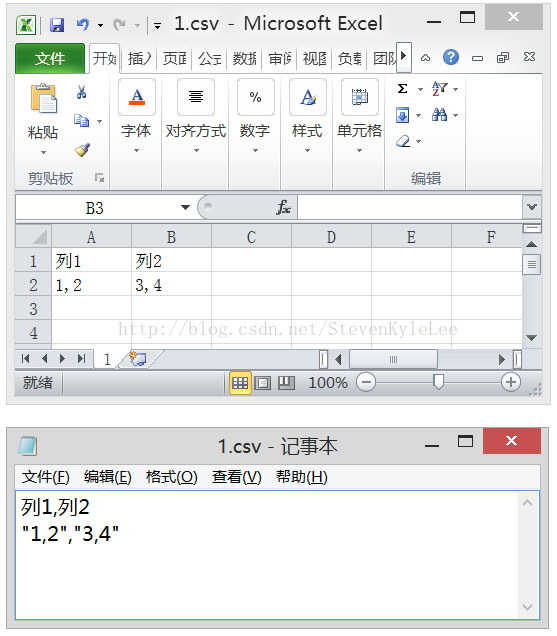Open the Customize Quick Access Toolbar dropdown
This screenshot has height=636, width=557.
[x=157, y=26]
